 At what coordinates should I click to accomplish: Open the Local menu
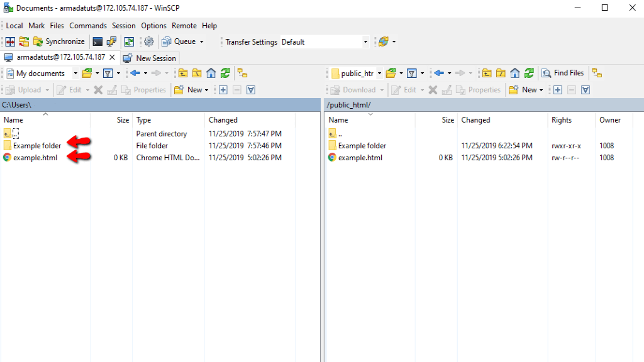14,25
